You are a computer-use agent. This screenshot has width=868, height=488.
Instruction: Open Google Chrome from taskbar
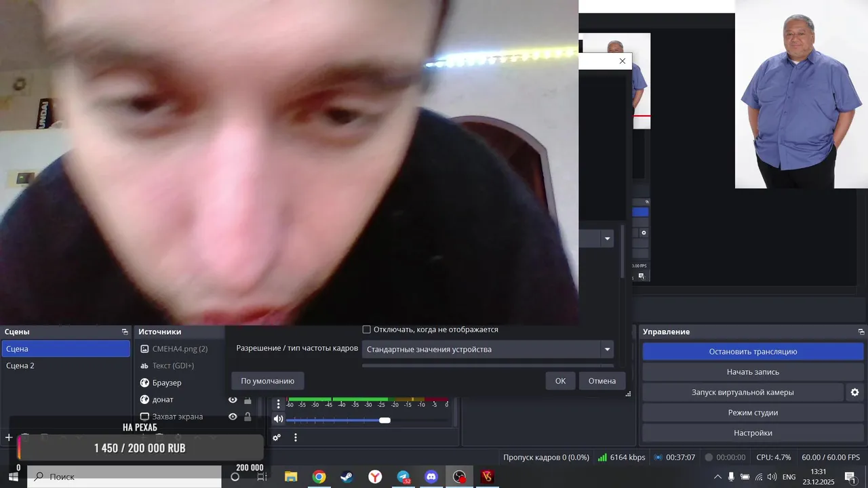pyautogui.click(x=319, y=477)
